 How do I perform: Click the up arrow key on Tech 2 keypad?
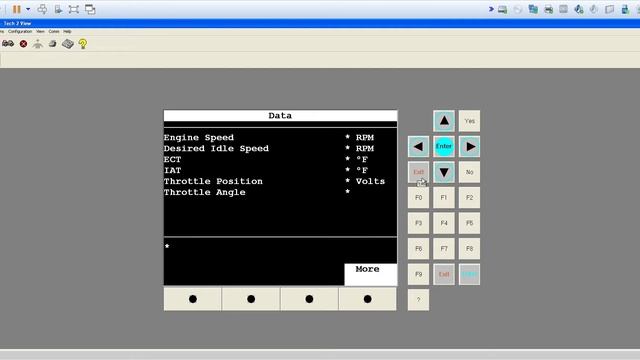click(x=444, y=121)
